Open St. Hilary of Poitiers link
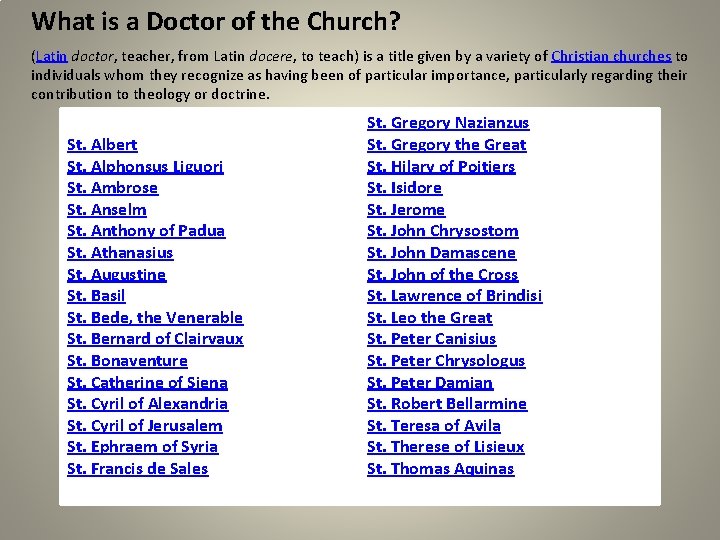The image size is (720, 540). pos(441,166)
